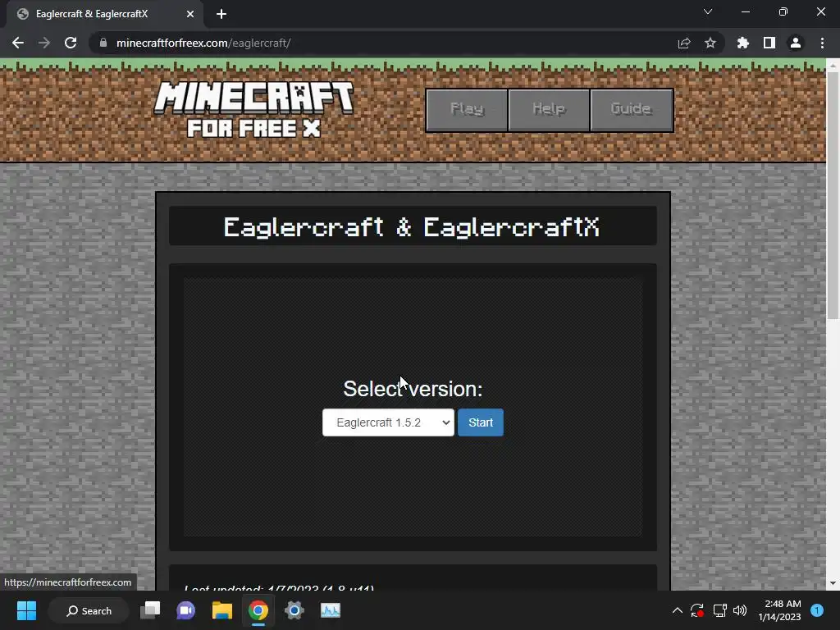Open the Settings gear in the taskbar
This screenshot has height=630, width=840.
point(294,610)
